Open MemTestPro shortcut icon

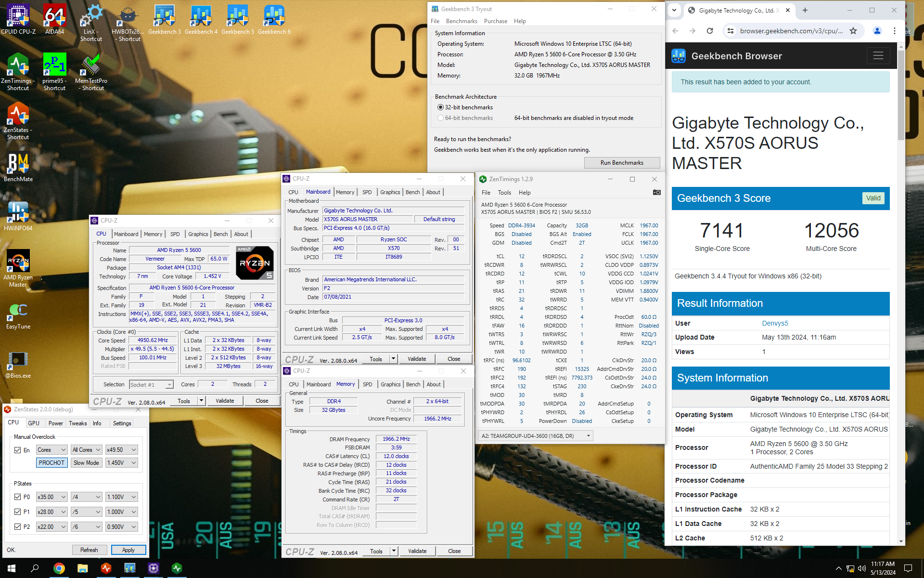[x=91, y=72]
